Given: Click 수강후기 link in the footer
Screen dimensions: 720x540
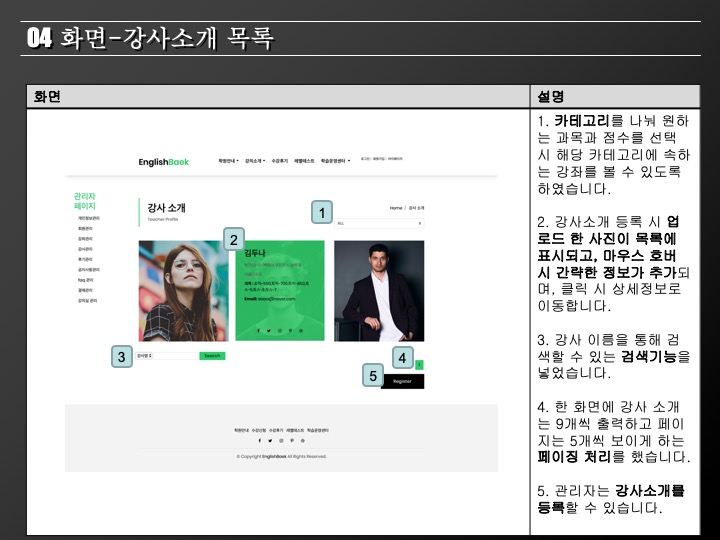Looking at the screenshot, I should pyautogui.click(x=276, y=430).
